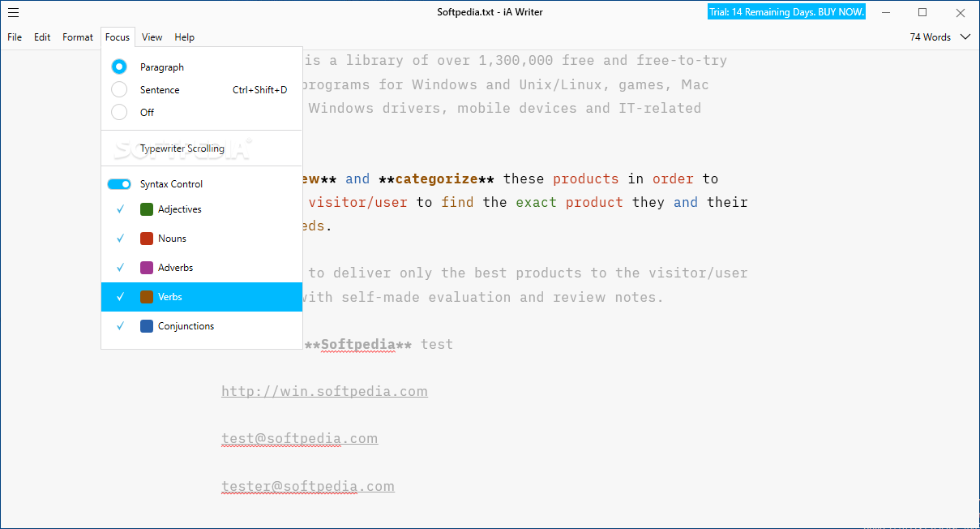Screen dimensions: 980x529
Task: Click the 74 Words counter
Action: click(x=931, y=37)
